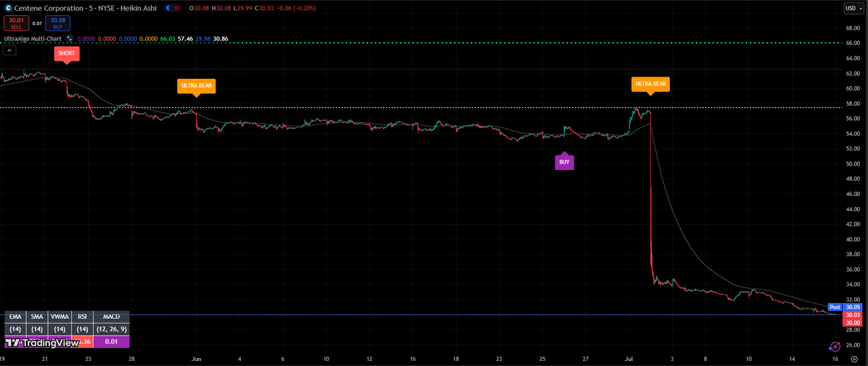Click the 29.98 blue indicator value
This screenshot has height=366, width=868.
click(203, 38)
